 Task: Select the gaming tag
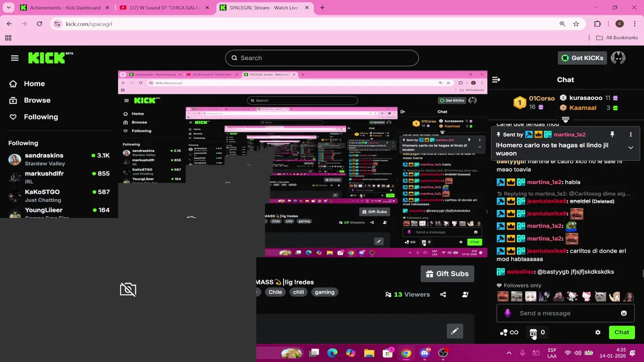pyautogui.click(x=325, y=292)
